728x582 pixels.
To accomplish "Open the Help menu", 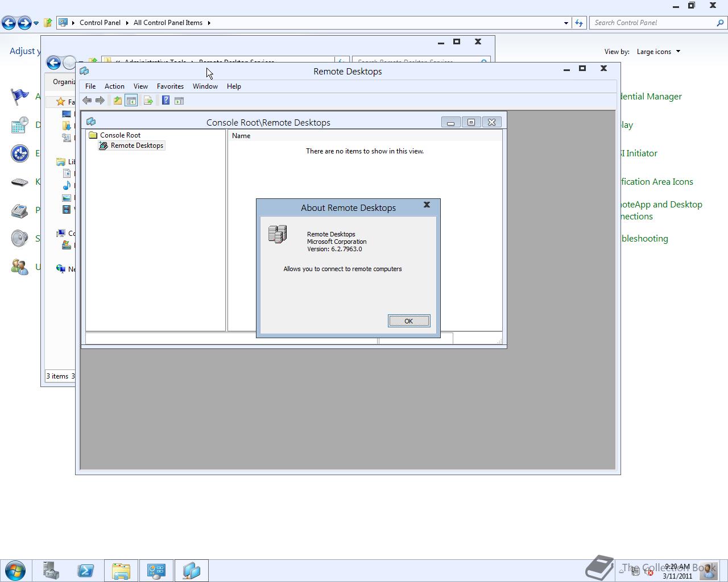I will 234,86.
